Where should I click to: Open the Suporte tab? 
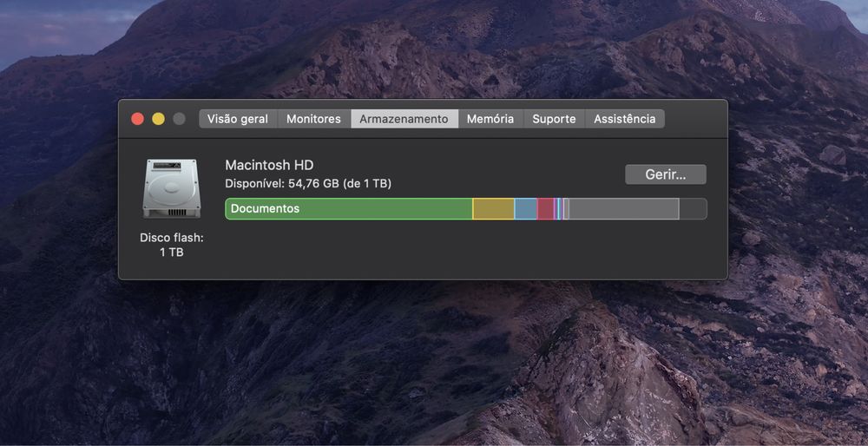pos(554,119)
